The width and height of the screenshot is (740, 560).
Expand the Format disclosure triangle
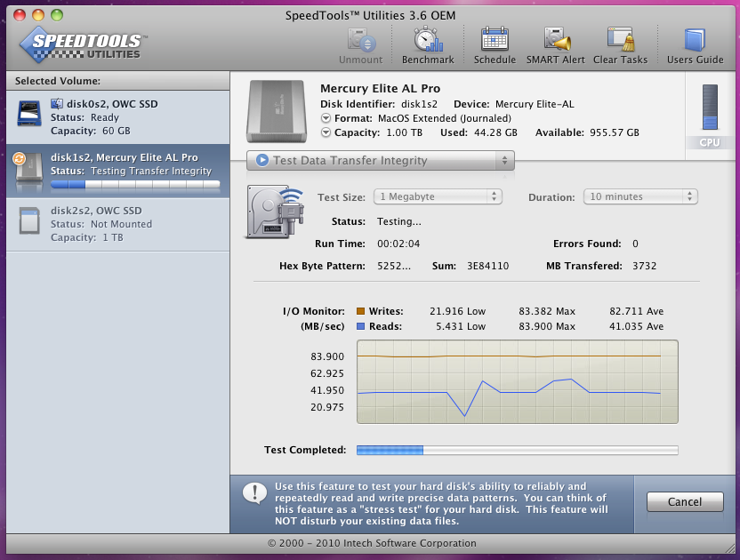326,118
